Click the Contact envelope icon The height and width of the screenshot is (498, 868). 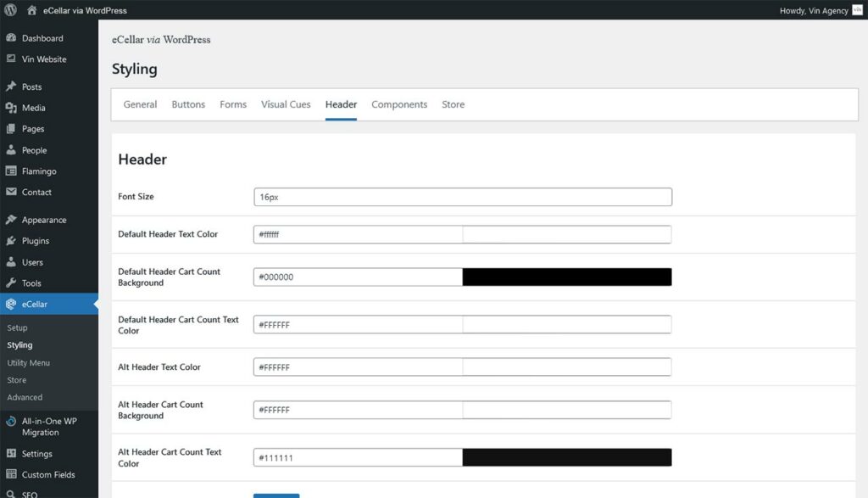pyautogui.click(x=12, y=193)
